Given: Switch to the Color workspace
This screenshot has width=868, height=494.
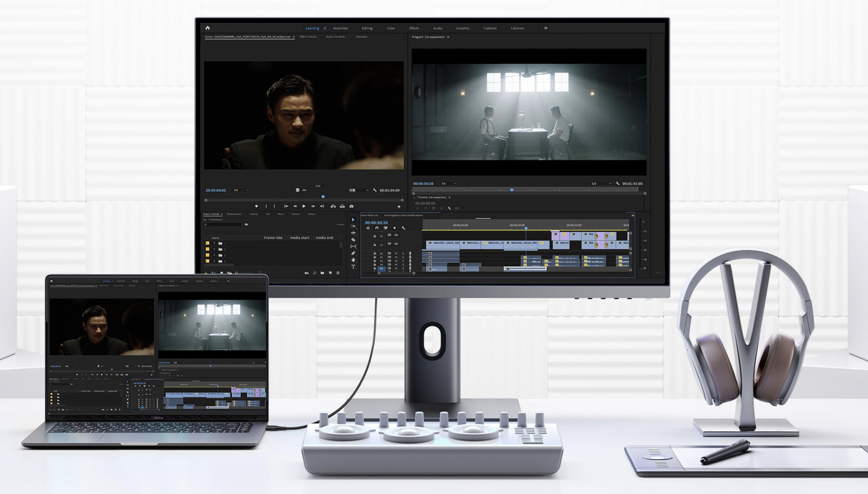Looking at the screenshot, I should tap(391, 28).
